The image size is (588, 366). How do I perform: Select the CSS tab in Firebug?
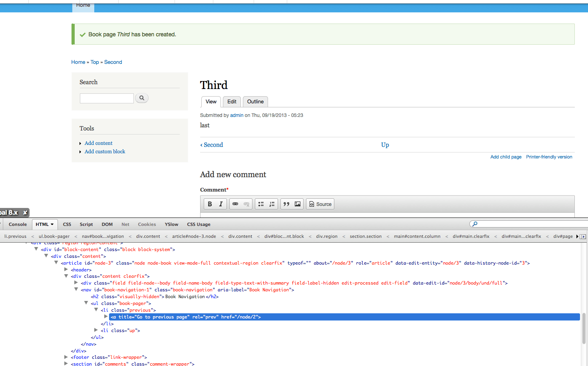pos(67,224)
